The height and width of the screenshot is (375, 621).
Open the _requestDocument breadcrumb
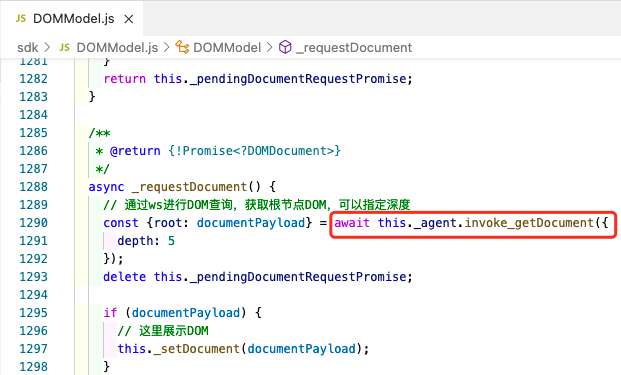point(354,48)
